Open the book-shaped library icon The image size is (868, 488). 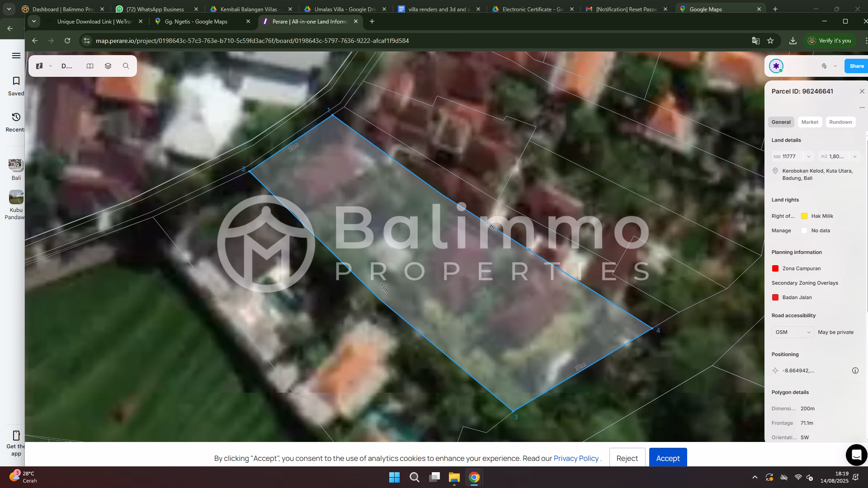90,66
